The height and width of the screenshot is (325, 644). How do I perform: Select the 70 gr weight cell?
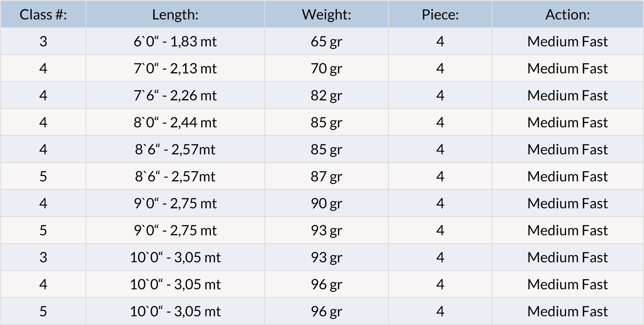point(326,69)
